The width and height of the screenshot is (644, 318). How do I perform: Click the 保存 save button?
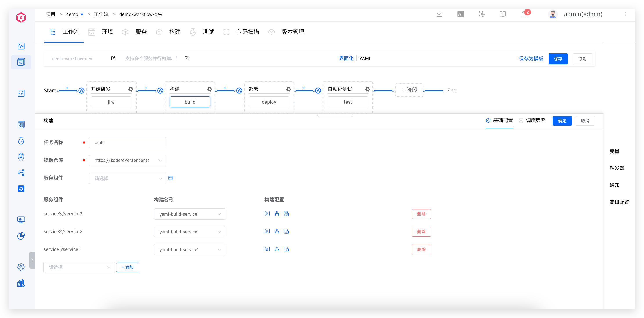[x=558, y=59]
